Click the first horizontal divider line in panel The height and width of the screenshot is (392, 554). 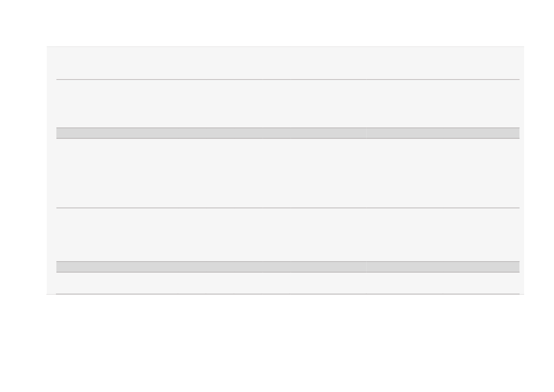pyautogui.click(x=288, y=80)
